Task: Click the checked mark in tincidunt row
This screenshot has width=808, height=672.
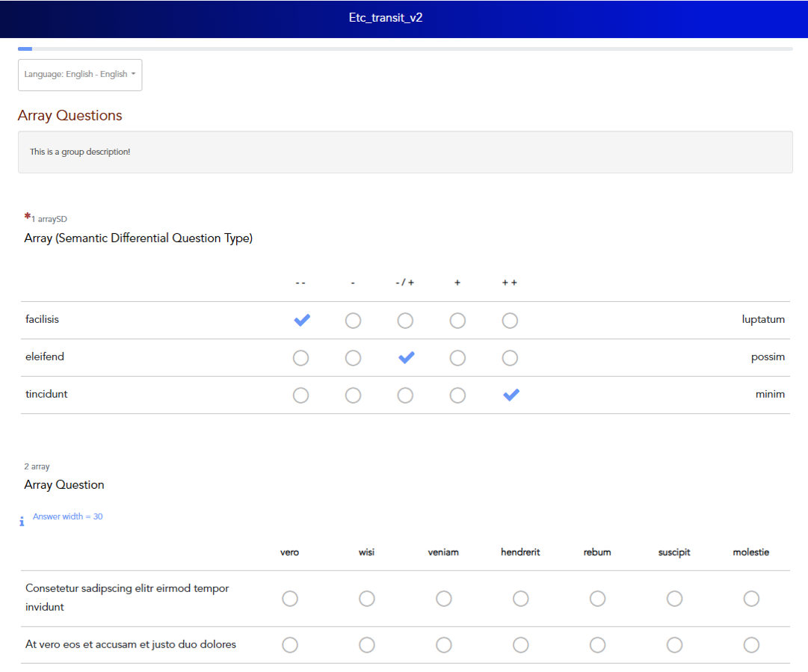Action: (511, 395)
